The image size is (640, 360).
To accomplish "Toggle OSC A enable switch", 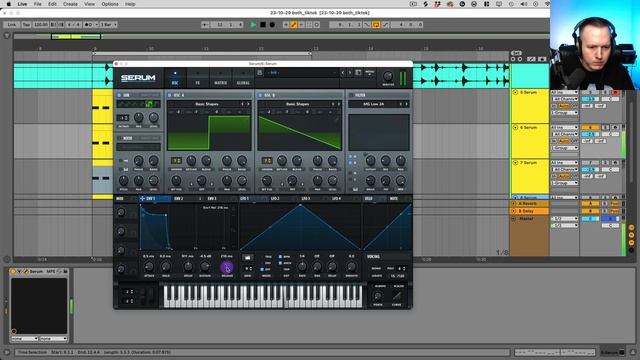I will [169, 95].
